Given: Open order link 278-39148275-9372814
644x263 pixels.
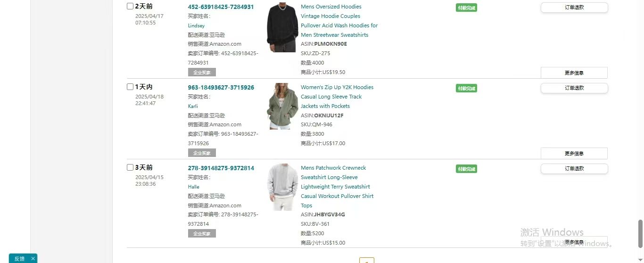Looking at the screenshot, I should (221, 168).
